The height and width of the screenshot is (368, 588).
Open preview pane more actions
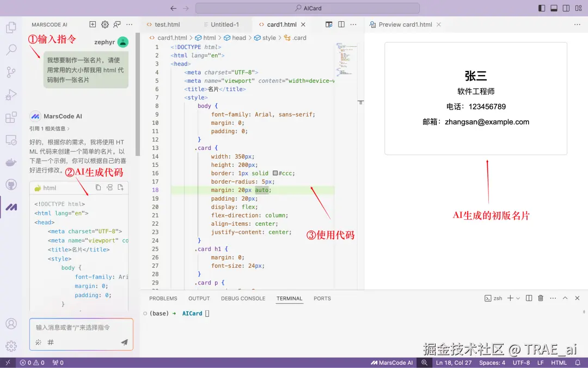click(x=577, y=25)
